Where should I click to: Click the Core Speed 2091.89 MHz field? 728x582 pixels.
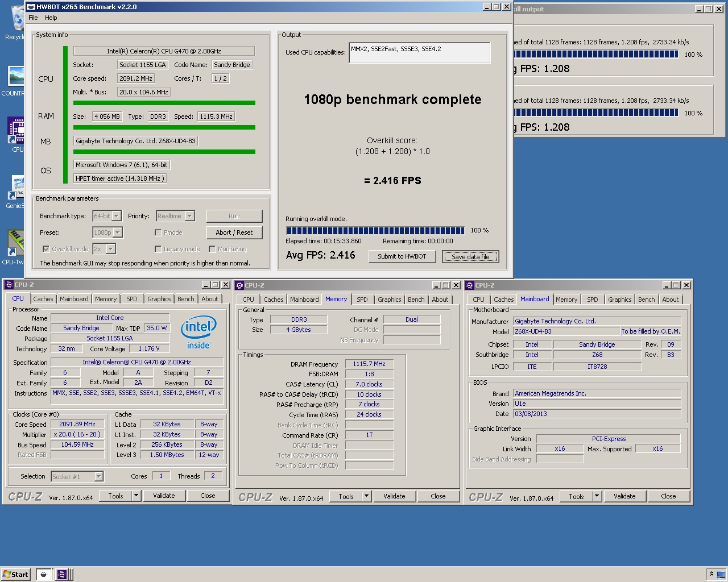point(77,424)
